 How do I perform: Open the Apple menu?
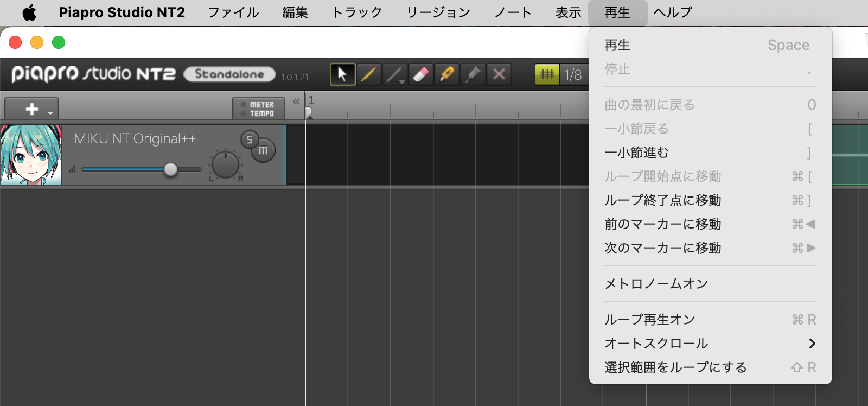pos(29,12)
